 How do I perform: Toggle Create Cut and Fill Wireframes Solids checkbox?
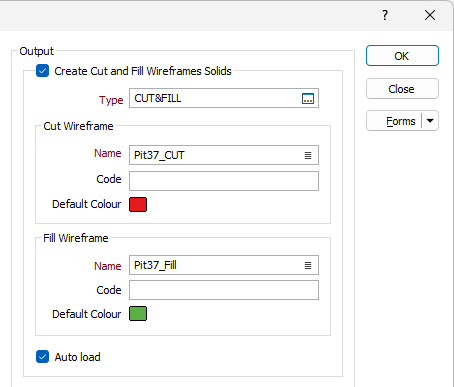tap(42, 71)
